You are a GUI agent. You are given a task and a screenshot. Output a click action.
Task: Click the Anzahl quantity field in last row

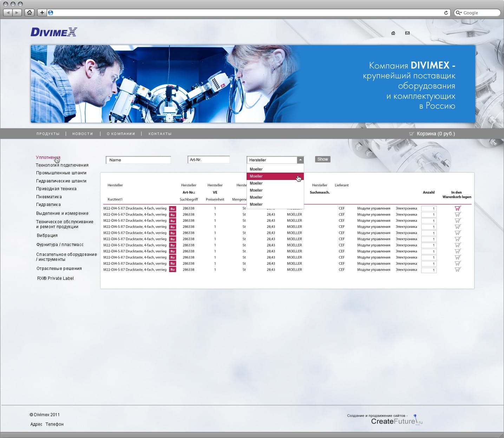[x=429, y=270]
